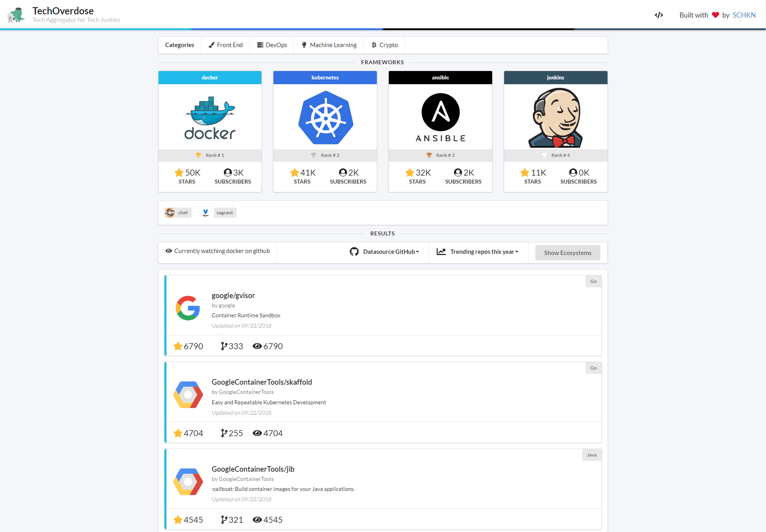Screen dimensions: 766x532
Task: Select the jenkins card header
Action: tap(556, 78)
